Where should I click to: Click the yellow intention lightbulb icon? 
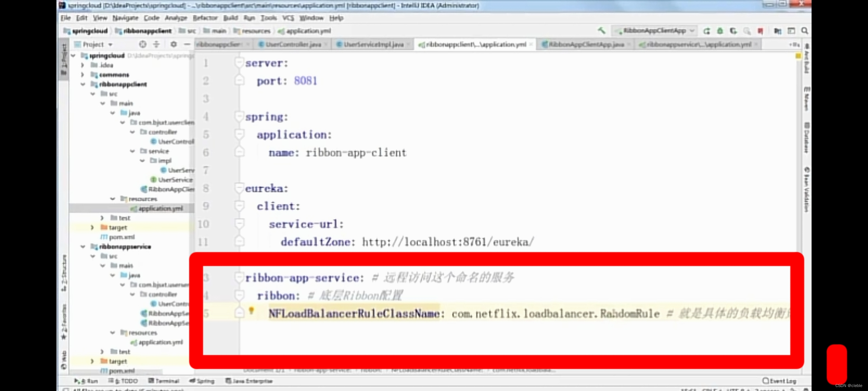pos(251,310)
